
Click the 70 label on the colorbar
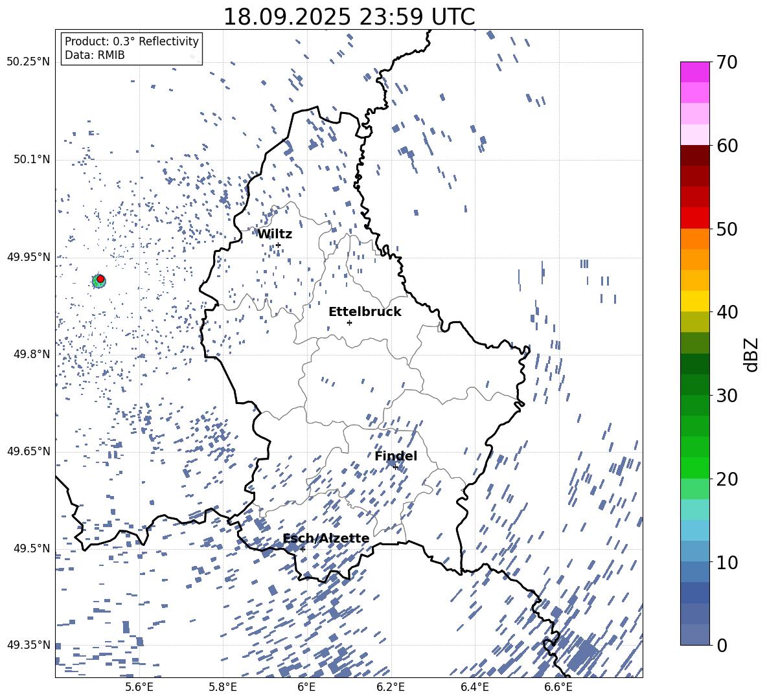(727, 63)
